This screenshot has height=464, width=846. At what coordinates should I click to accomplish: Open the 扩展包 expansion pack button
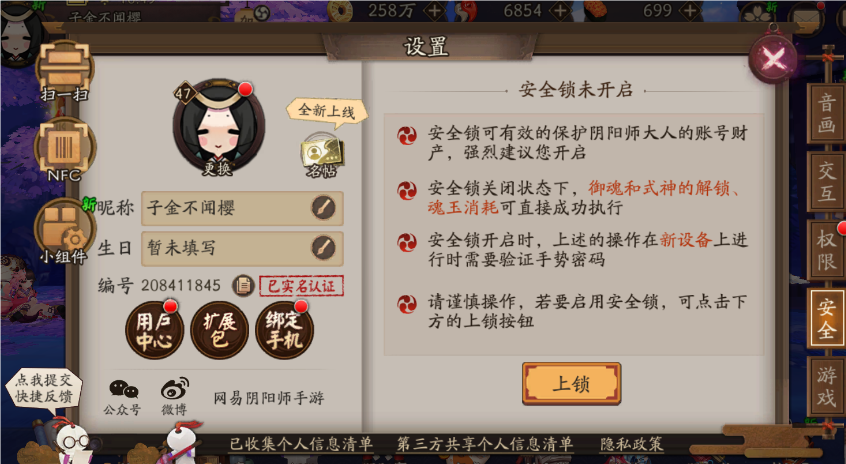(x=219, y=330)
